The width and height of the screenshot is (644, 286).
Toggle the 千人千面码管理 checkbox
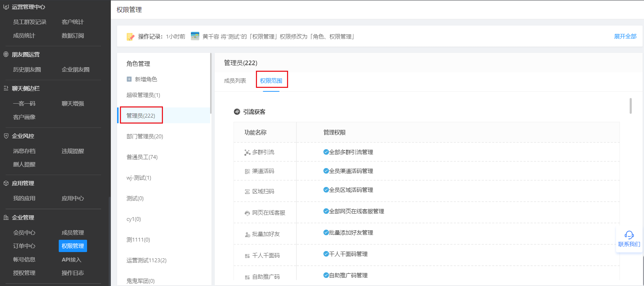[326, 254]
